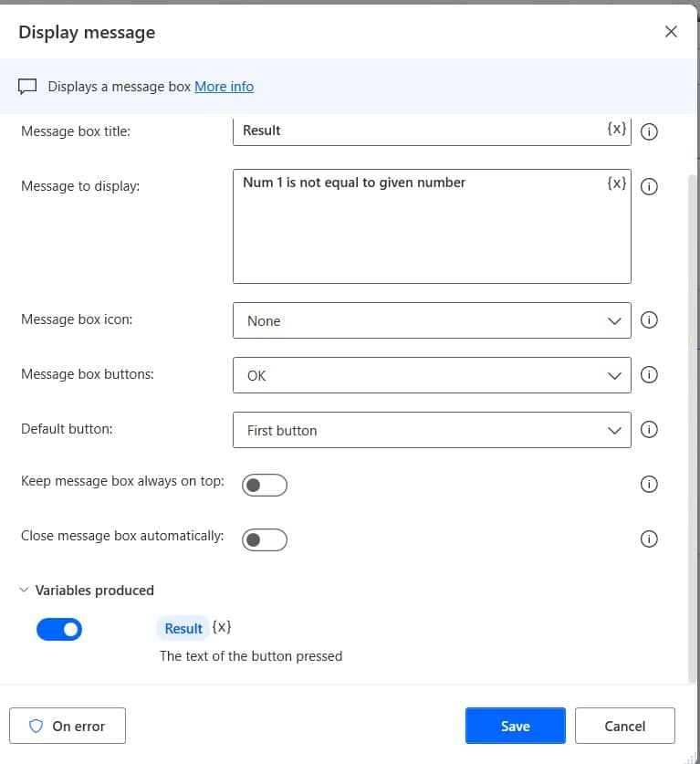This screenshot has width=700, height=764.
Task: Insert variable in Message to display field
Action: 616,183
